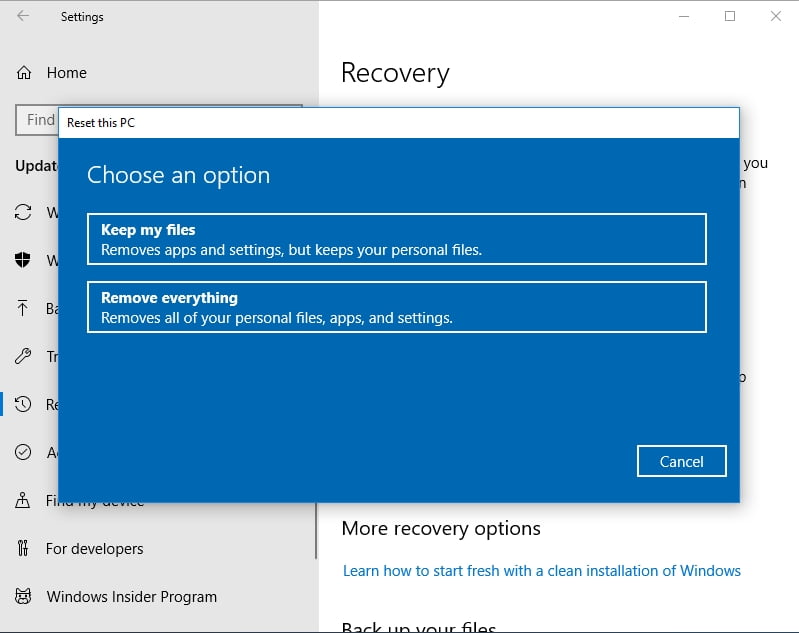Open Windows Security shield icon
Image resolution: width=799 pixels, height=633 pixels.
[22, 260]
